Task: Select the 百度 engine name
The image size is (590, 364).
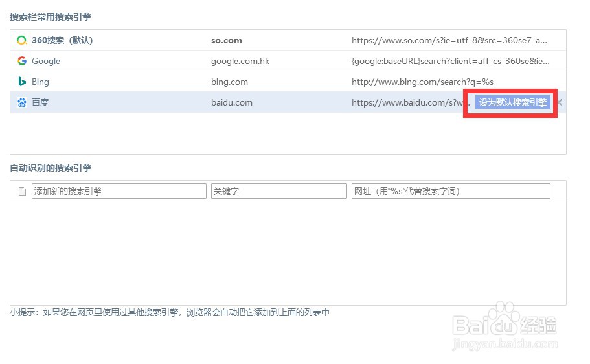Action: click(40, 102)
